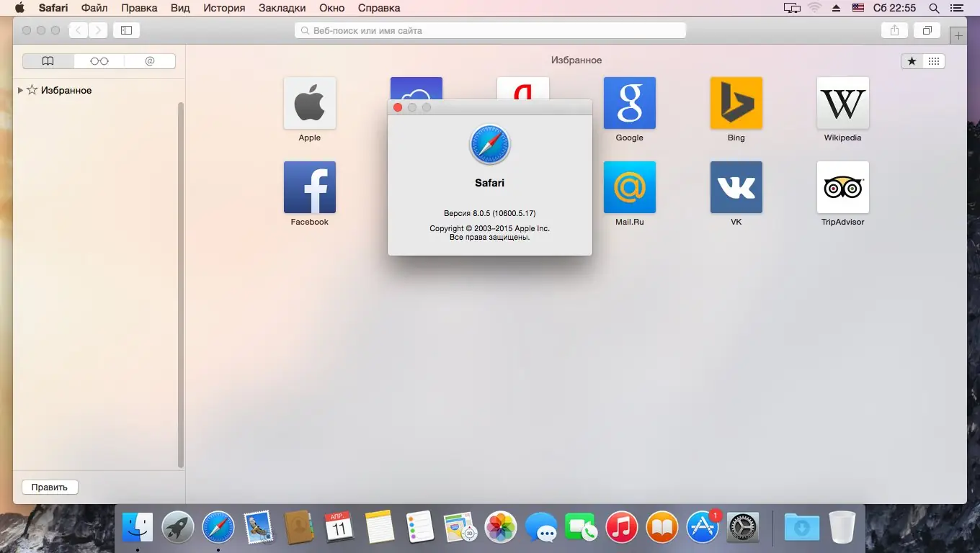Image resolution: width=980 pixels, height=553 pixels.
Task: Click the eject menu bar icon
Action: click(x=836, y=8)
